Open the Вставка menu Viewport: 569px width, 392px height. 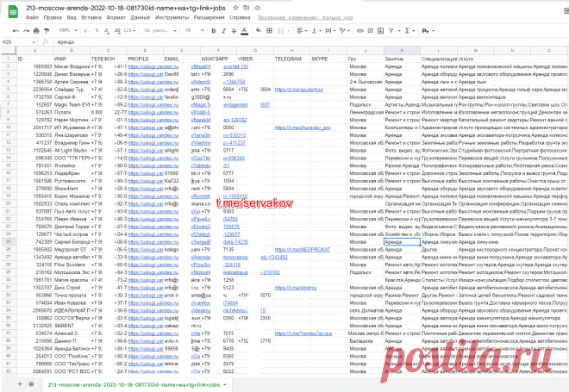point(91,17)
